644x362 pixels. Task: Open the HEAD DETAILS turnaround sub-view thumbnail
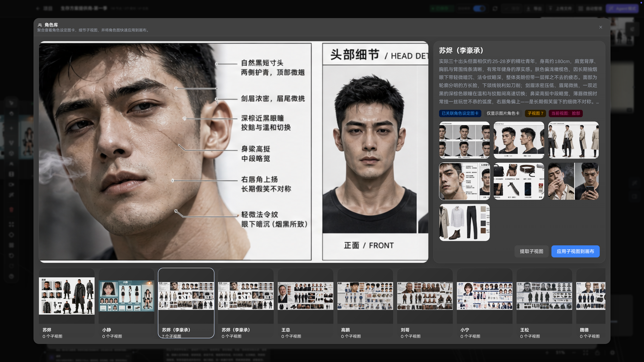(x=519, y=140)
